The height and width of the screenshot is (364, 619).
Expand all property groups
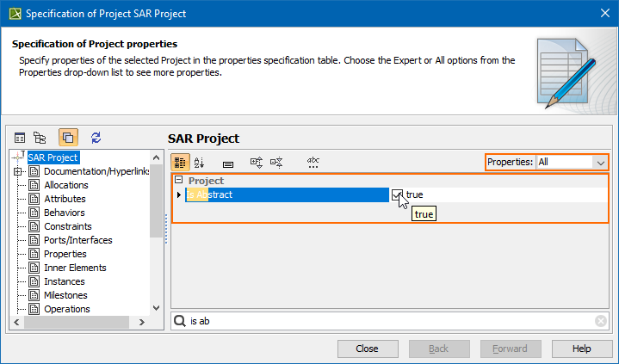pyautogui.click(x=256, y=162)
